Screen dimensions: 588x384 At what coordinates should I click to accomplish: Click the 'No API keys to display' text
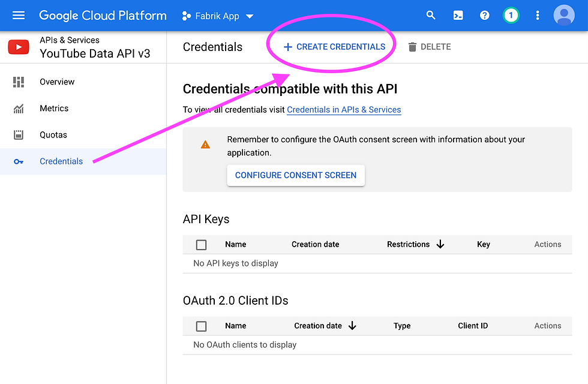pos(236,263)
